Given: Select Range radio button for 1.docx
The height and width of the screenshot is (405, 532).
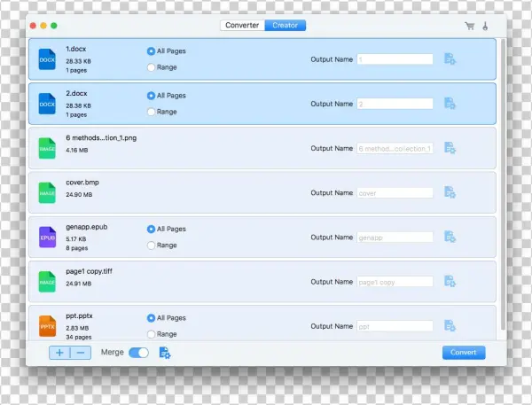Looking at the screenshot, I should [x=151, y=67].
